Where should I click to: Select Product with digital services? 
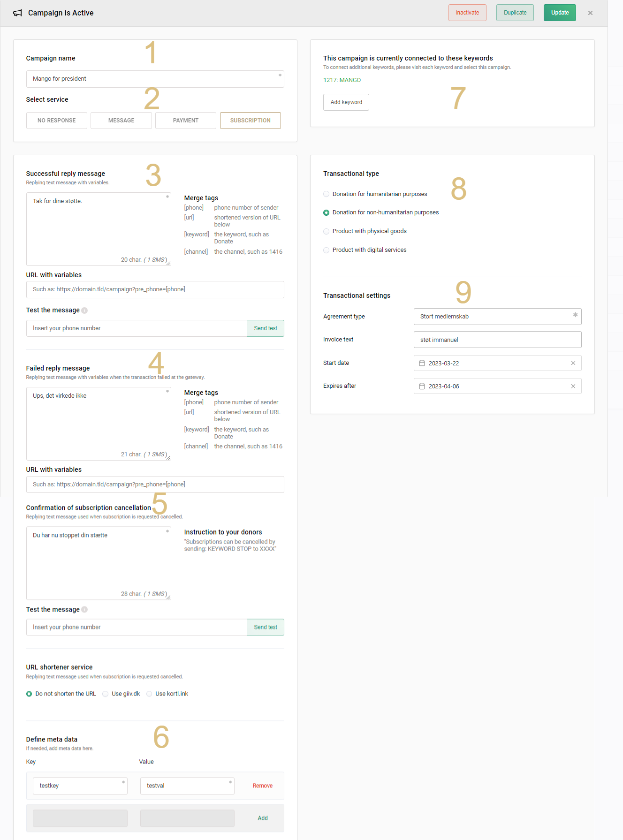pyautogui.click(x=365, y=250)
